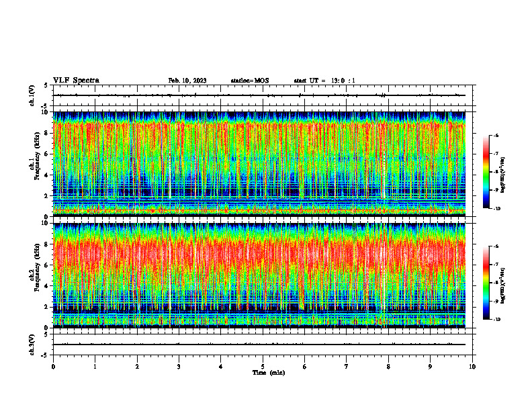This screenshot has height=411, width=532.
Task: Click the ch.1 voltage waveform trace
Action: click(259, 95)
